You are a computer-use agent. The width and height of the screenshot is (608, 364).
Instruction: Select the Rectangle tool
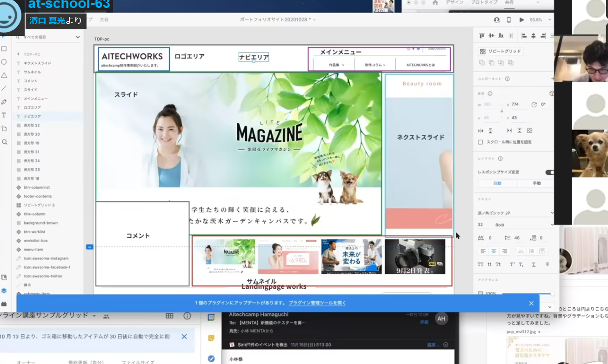point(4,48)
